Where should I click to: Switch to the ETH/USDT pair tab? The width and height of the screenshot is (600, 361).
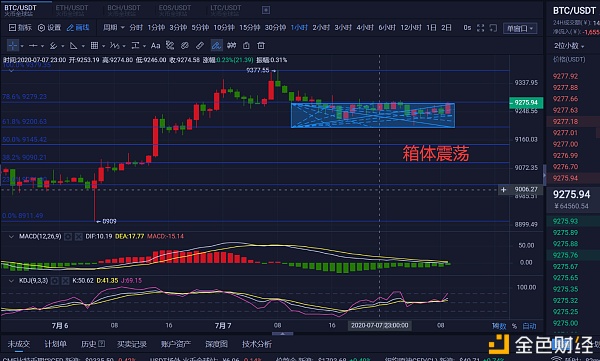72,10
